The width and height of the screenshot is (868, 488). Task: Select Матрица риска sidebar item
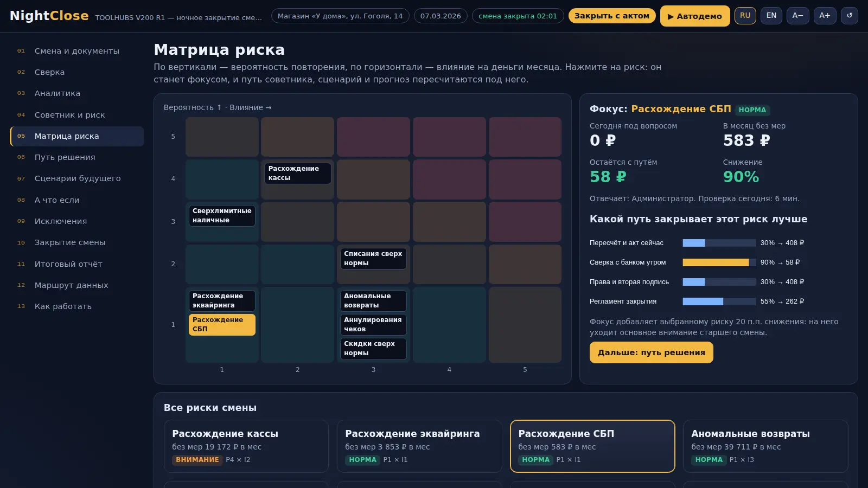click(77, 136)
